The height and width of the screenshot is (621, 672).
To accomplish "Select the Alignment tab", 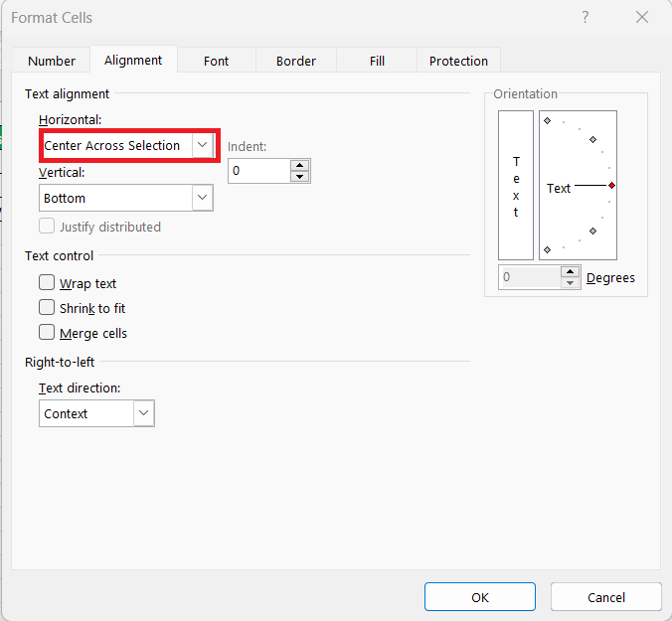I will coord(133,60).
